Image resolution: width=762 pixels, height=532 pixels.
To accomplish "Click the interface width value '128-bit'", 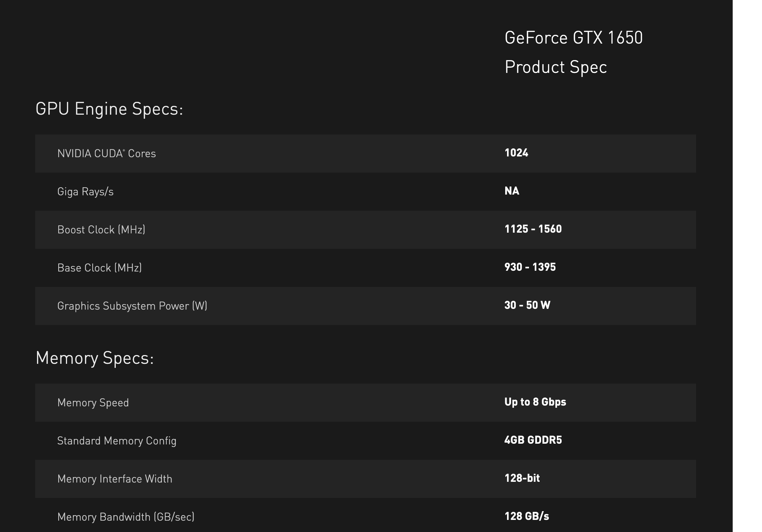I will click(522, 478).
